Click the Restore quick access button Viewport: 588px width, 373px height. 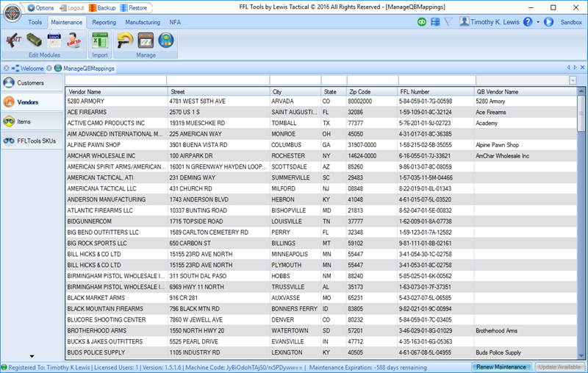tap(134, 8)
